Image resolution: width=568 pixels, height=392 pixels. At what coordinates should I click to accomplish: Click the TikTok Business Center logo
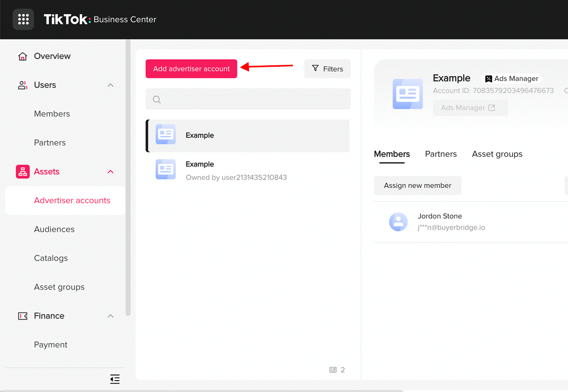pos(100,19)
